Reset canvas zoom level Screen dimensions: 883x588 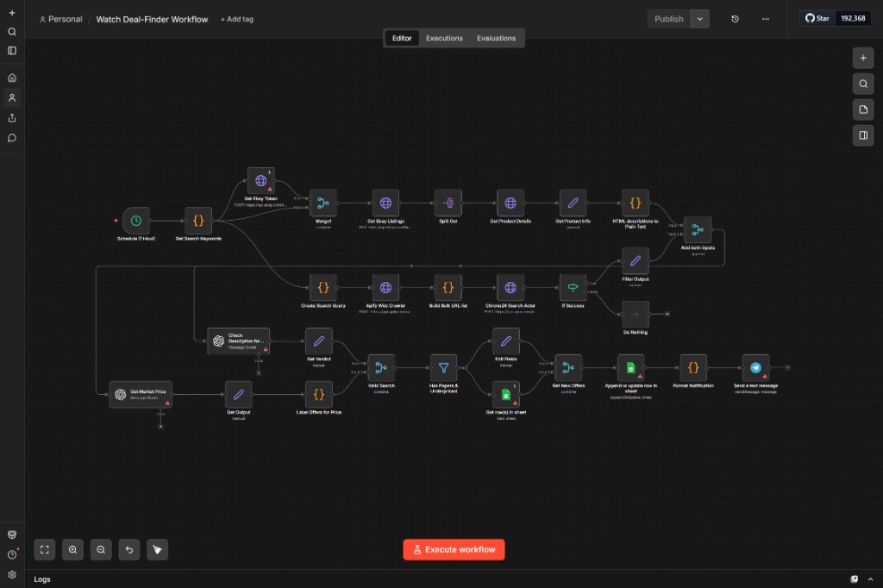pyautogui.click(x=129, y=550)
